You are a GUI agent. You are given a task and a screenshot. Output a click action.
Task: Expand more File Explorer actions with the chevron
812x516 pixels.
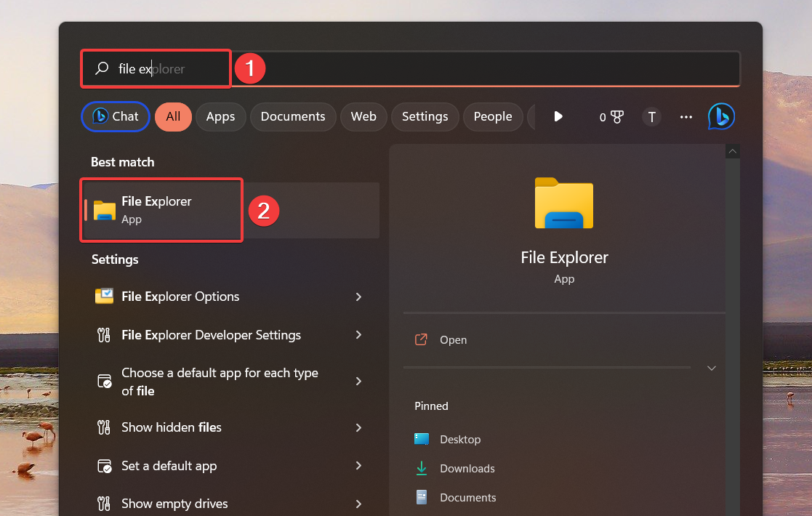(x=711, y=368)
